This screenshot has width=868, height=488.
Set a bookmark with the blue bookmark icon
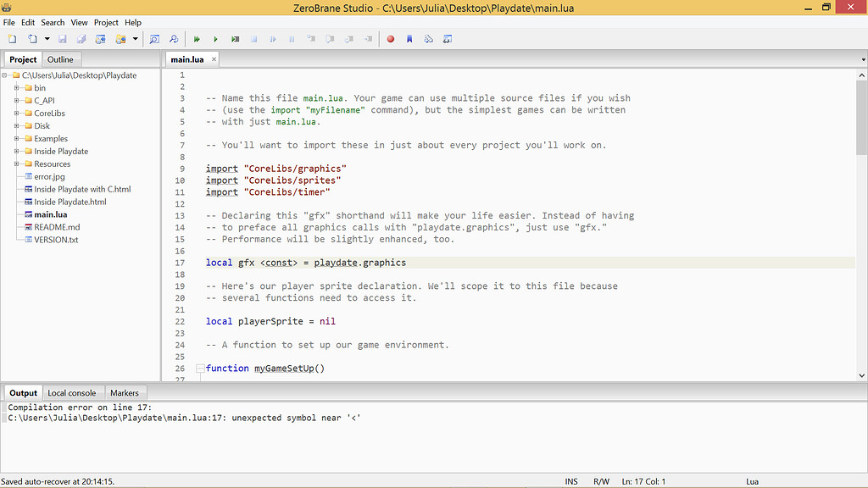tap(409, 39)
